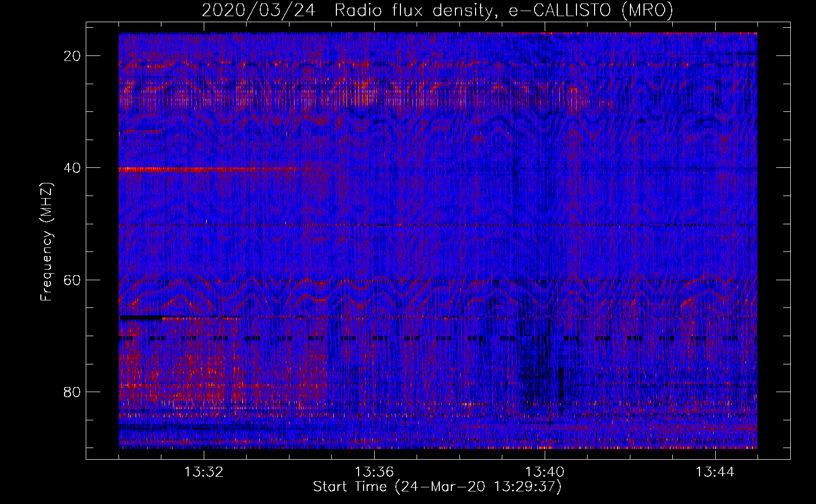816x504 pixels.
Task: Click the black dashed band near 70 MHz
Action: point(438,339)
